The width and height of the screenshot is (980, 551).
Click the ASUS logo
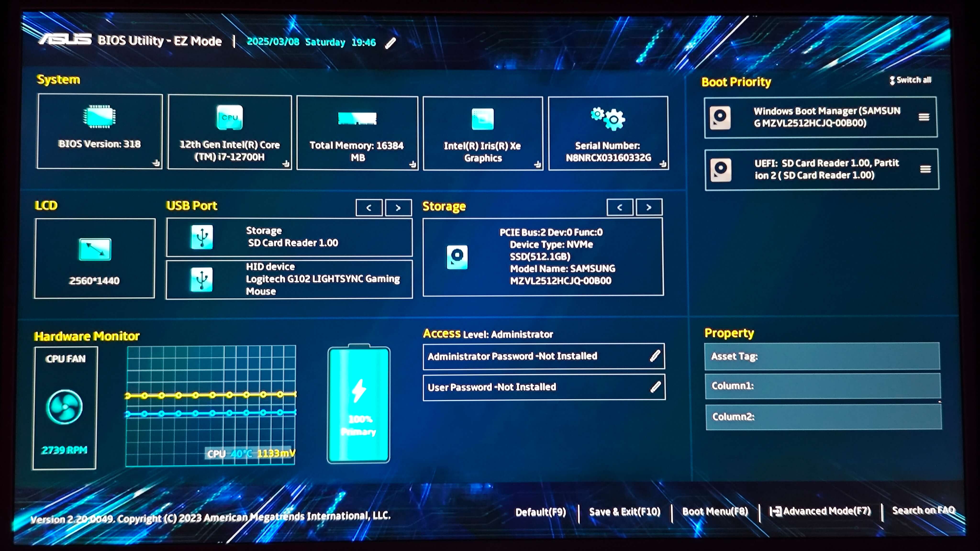coord(65,39)
